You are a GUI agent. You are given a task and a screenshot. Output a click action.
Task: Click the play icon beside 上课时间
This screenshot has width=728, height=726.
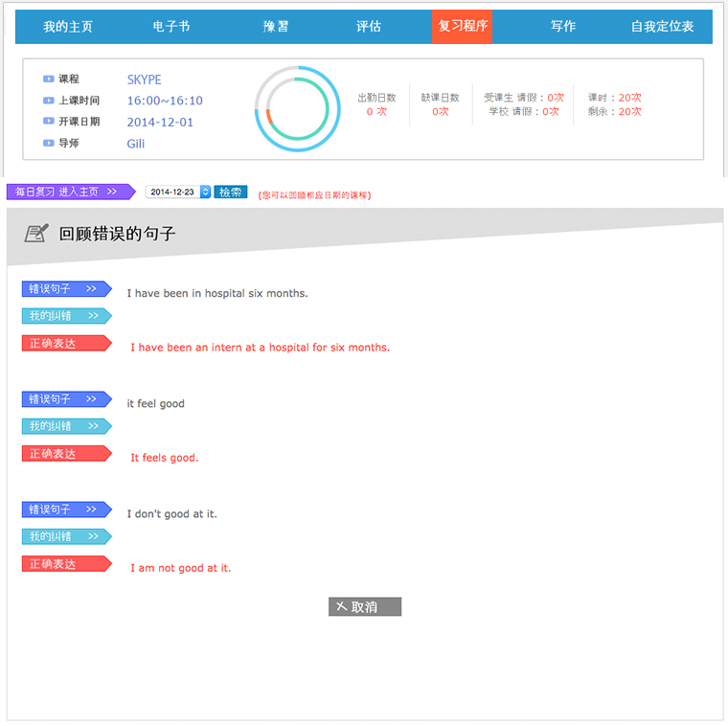point(48,101)
